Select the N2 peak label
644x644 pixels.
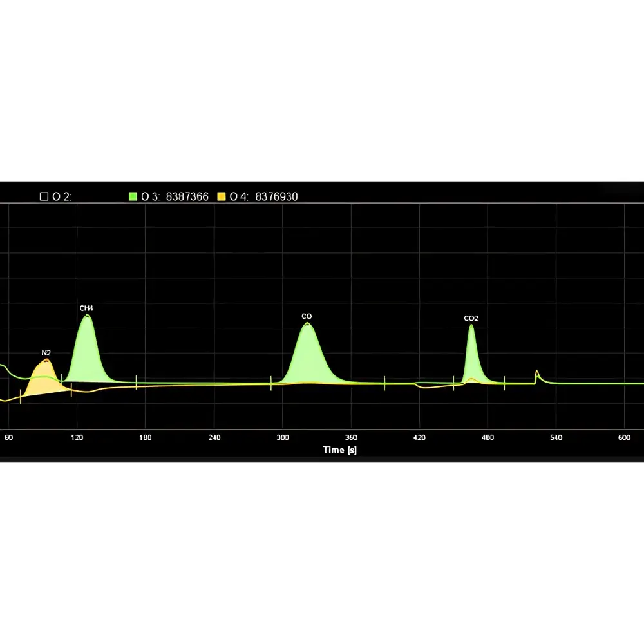click(45, 353)
